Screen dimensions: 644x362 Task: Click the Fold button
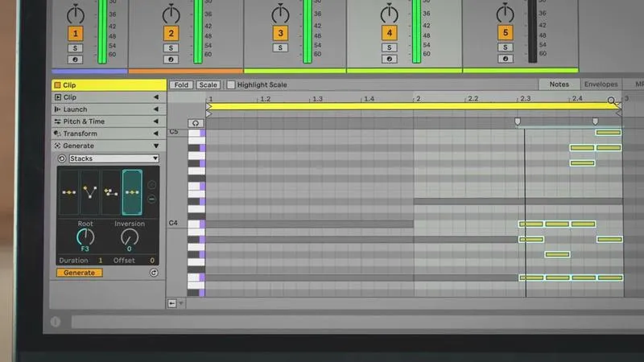click(181, 85)
